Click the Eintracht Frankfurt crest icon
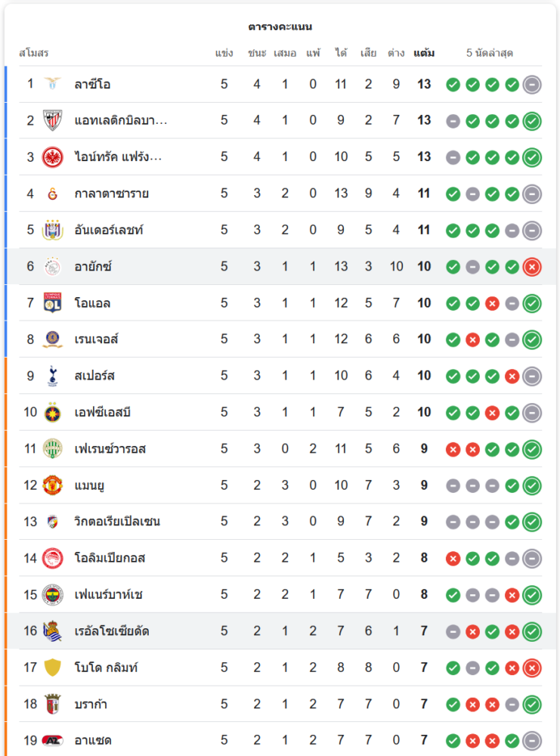560x756 pixels. pyautogui.click(x=52, y=157)
